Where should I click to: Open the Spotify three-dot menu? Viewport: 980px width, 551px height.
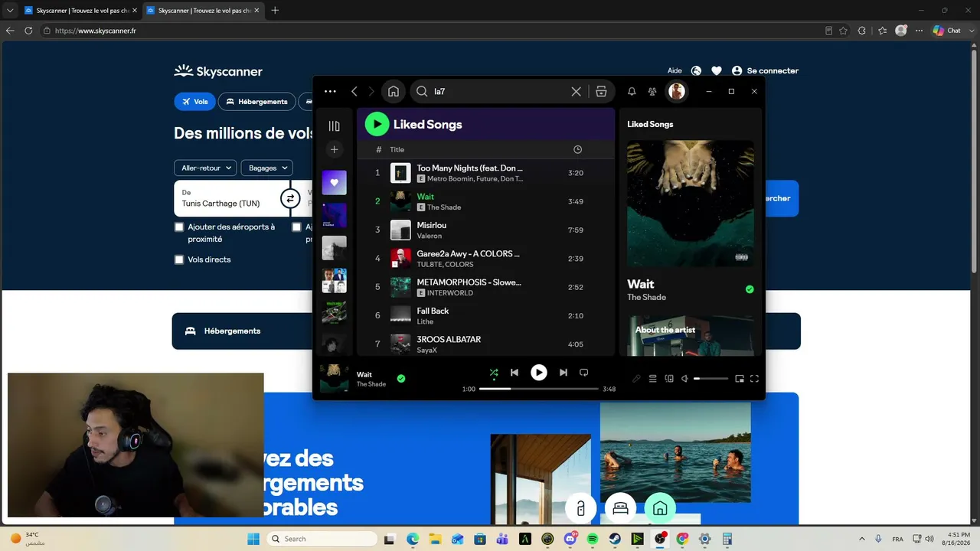tap(330, 92)
